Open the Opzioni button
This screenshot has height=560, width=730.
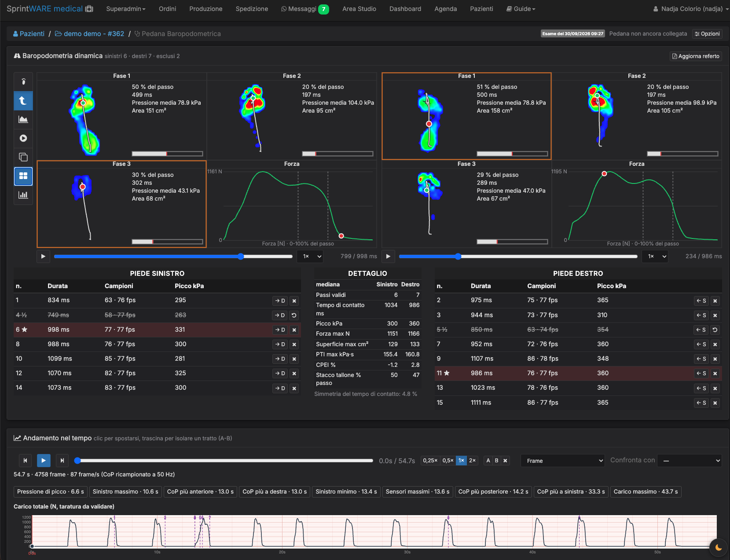pyautogui.click(x=707, y=34)
